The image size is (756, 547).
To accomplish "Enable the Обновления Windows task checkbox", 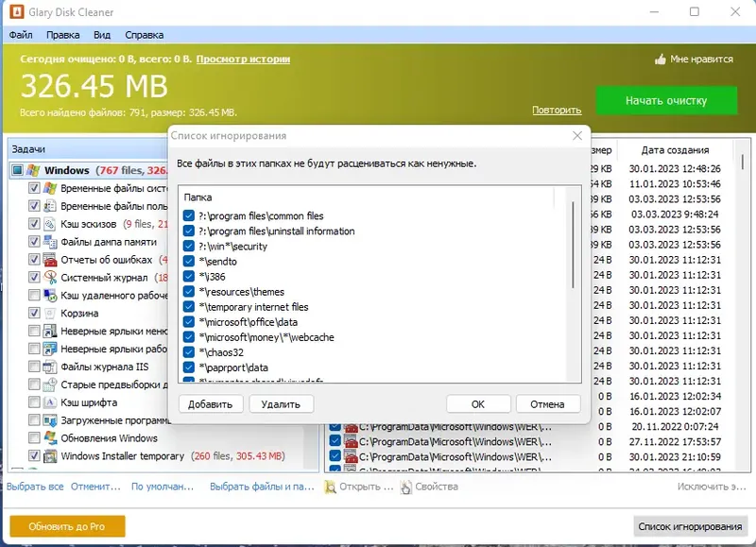I will (x=34, y=438).
